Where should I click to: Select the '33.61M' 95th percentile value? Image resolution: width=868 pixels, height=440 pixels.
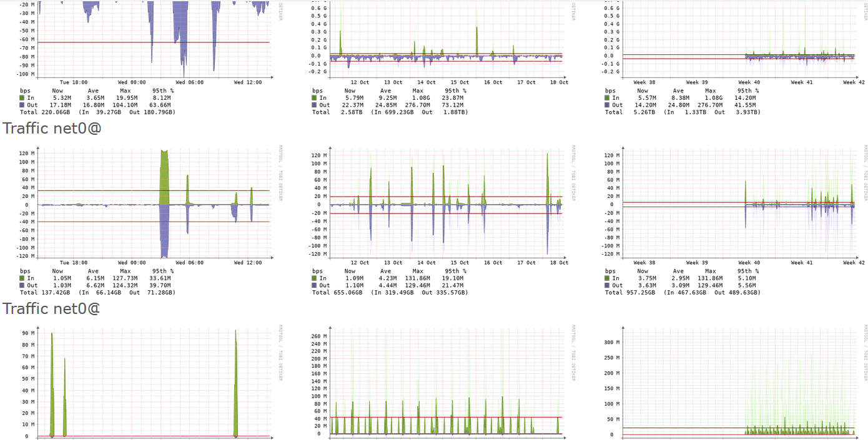click(x=160, y=278)
